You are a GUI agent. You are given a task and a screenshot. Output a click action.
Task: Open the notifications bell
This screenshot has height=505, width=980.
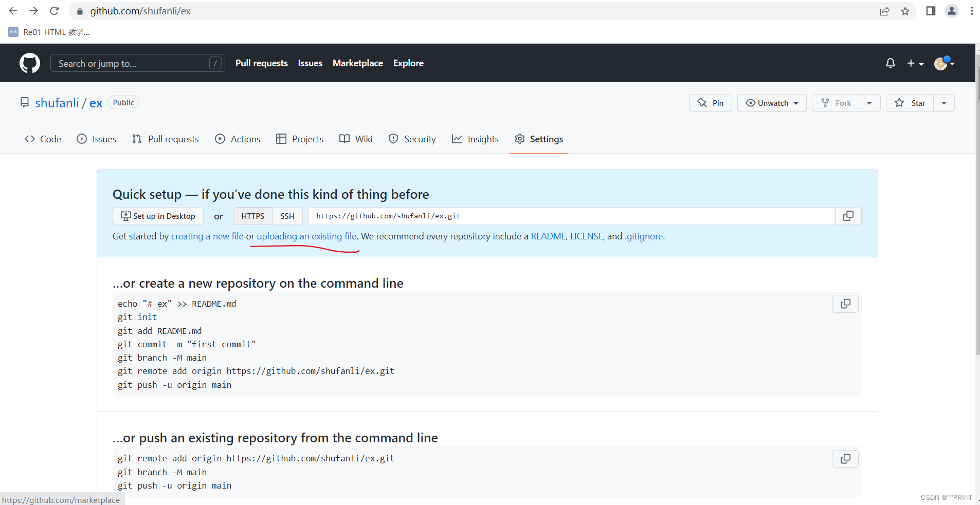click(890, 63)
